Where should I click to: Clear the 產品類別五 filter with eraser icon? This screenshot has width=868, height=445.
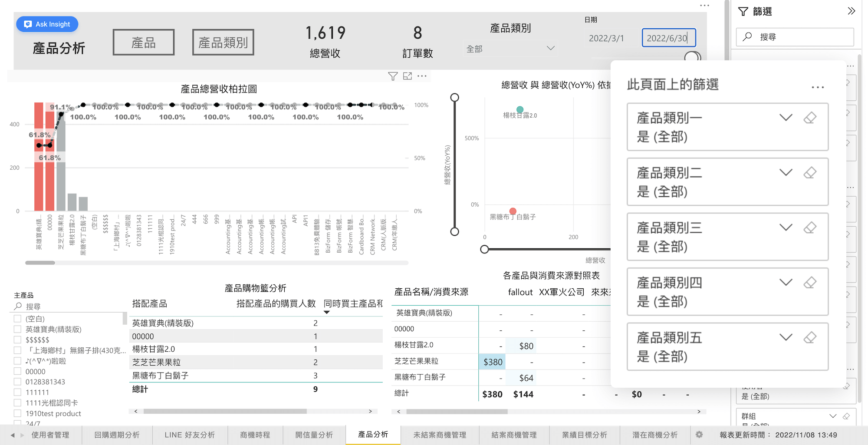[809, 337]
